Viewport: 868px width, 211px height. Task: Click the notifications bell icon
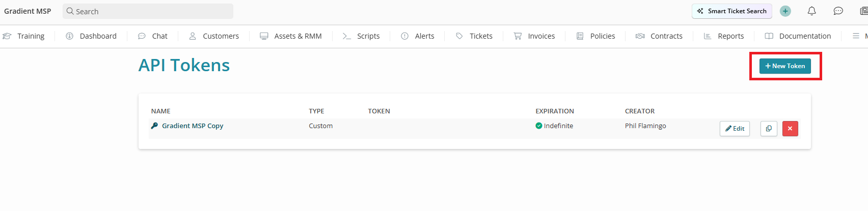click(812, 11)
